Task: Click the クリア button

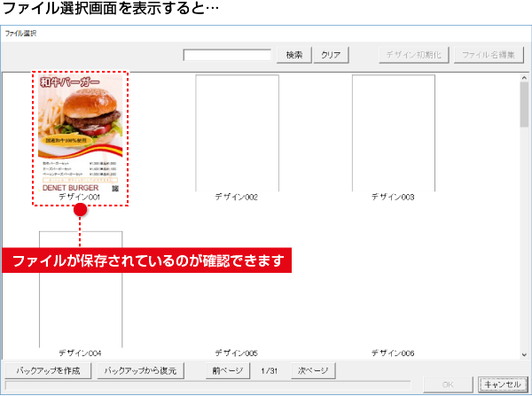Action: (x=331, y=55)
